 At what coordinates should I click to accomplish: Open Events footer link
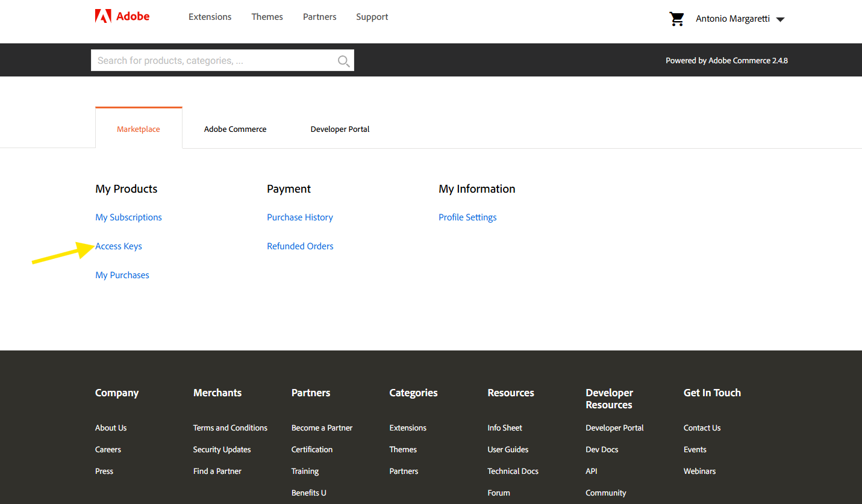click(x=695, y=449)
